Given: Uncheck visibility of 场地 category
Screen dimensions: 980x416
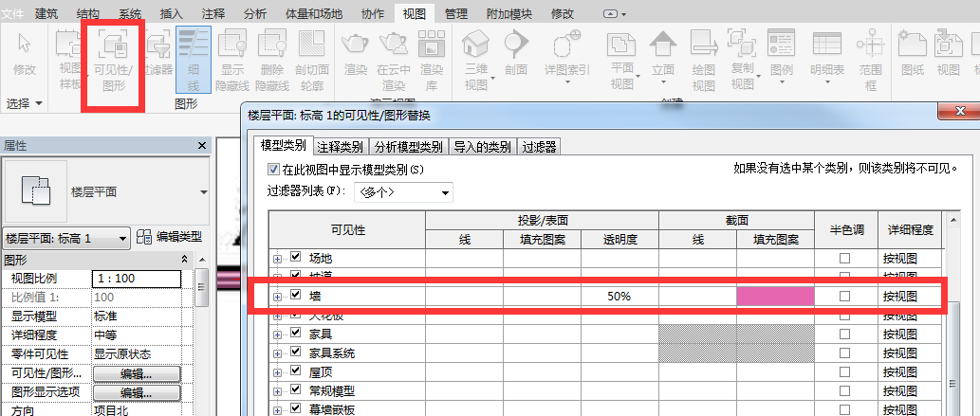Looking at the screenshot, I should click(296, 258).
